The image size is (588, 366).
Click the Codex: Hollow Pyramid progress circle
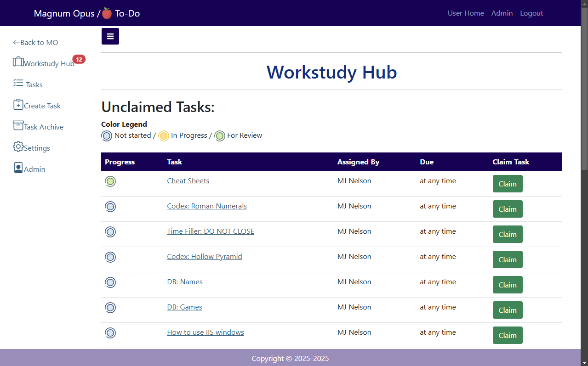click(110, 257)
